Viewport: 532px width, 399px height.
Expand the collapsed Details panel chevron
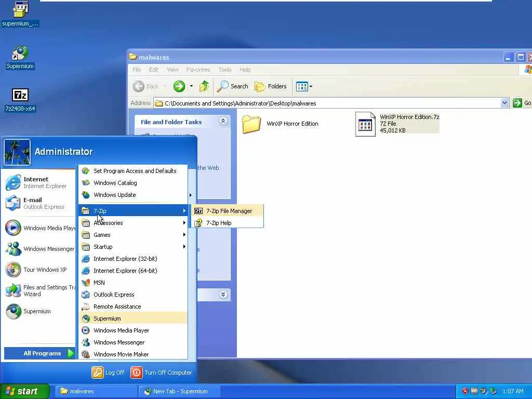223,294
